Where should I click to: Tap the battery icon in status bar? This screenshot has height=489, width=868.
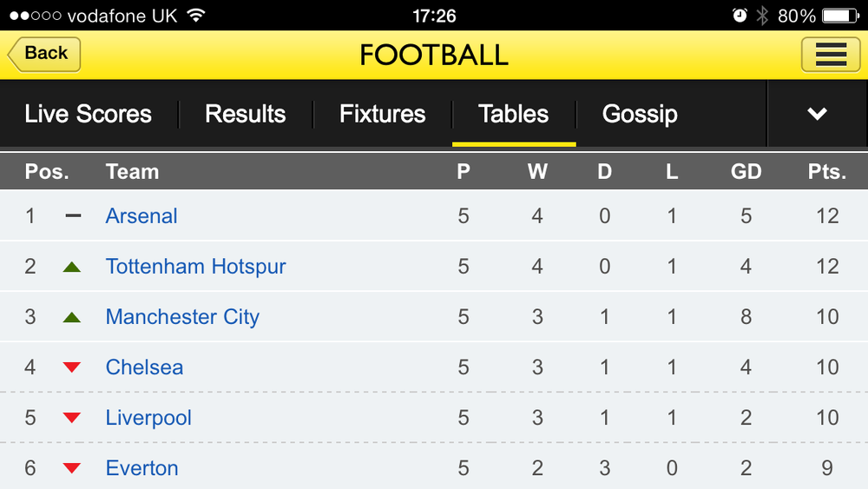pyautogui.click(x=839, y=16)
